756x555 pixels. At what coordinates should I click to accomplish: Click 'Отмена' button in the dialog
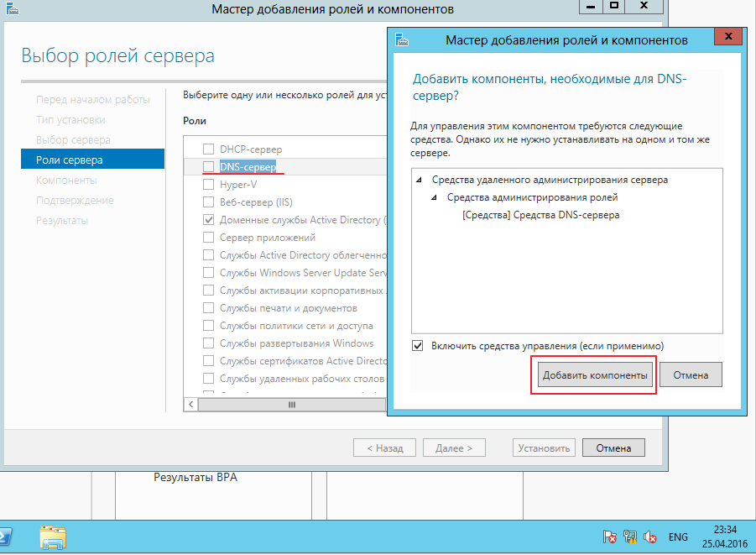691,375
